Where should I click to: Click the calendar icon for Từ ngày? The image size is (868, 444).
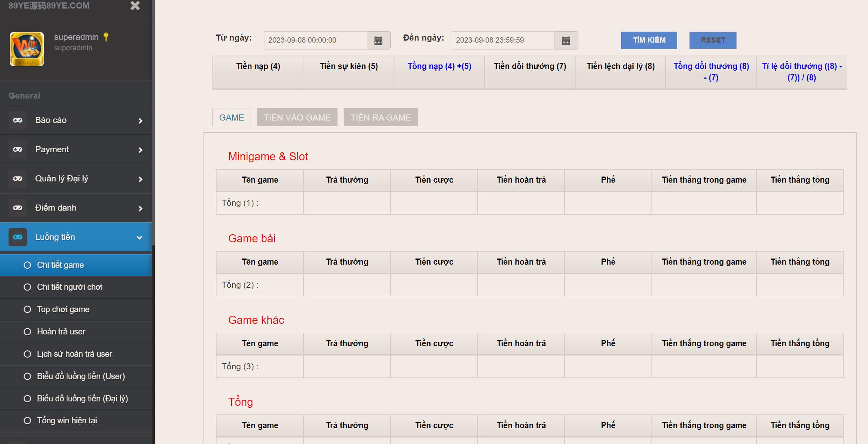[x=378, y=41]
